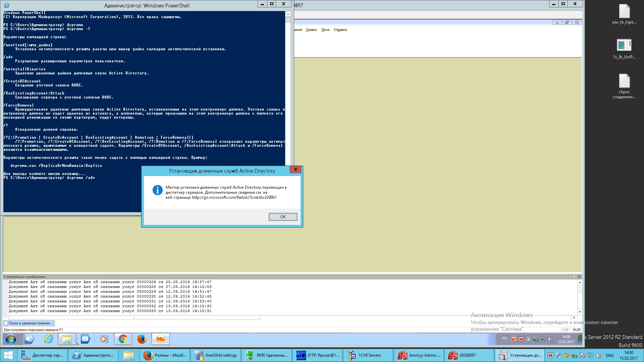Click the database server tray icon on host
644x362 pixels.
pyautogui.click(x=558, y=355)
